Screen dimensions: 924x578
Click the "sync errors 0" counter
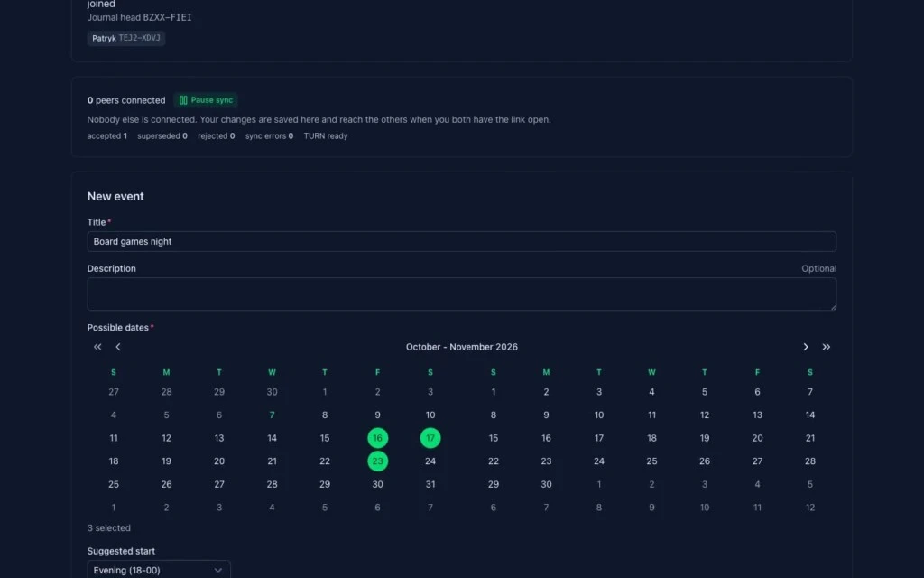click(x=269, y=136)
